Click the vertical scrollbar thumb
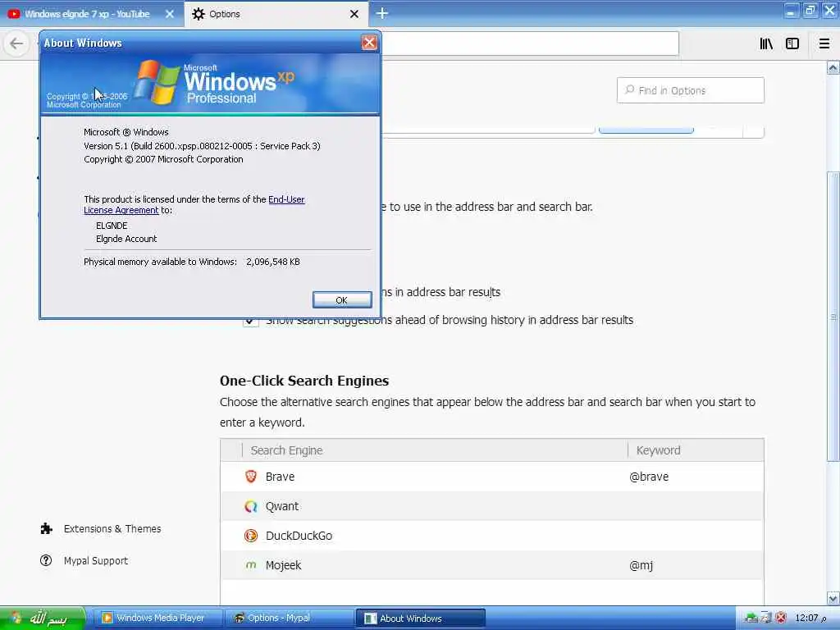The image size is (840, 630). point(833,316)
